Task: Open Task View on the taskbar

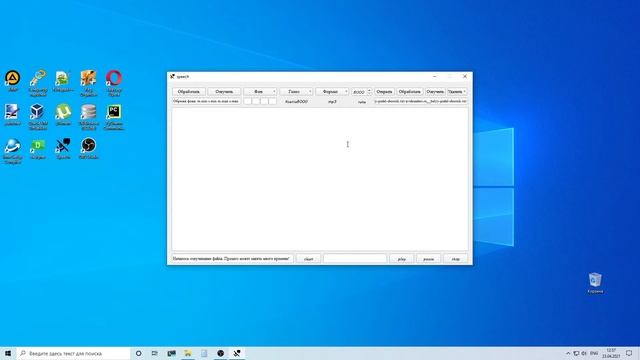Action: pyautogui.click(x=155, y=353)
